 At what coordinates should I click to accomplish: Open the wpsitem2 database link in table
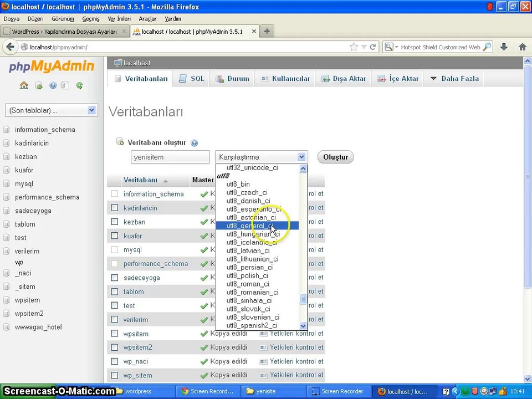[x=138, y=347]
